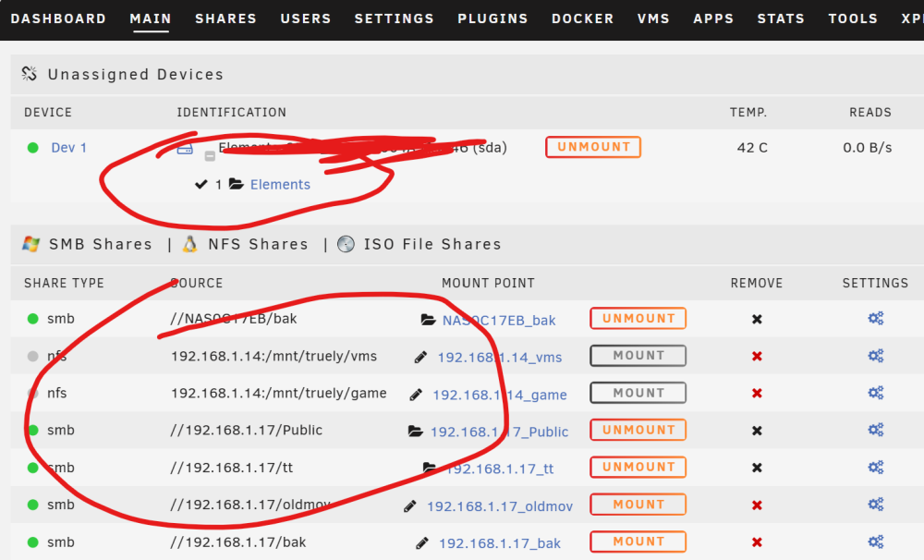Click the folder icon beside 192.168.1.17_Public
This screenshot has width=924, height=560.
pos(416,432)
